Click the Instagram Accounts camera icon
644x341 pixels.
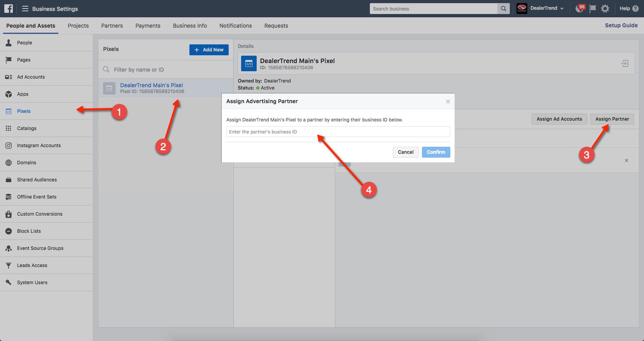(x=9, y=146)
